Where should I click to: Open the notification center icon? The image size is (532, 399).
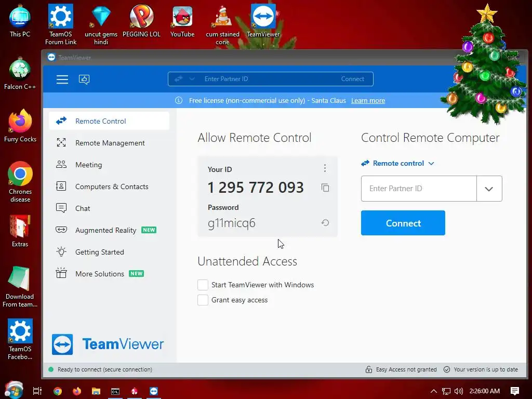tap(515, 391)
